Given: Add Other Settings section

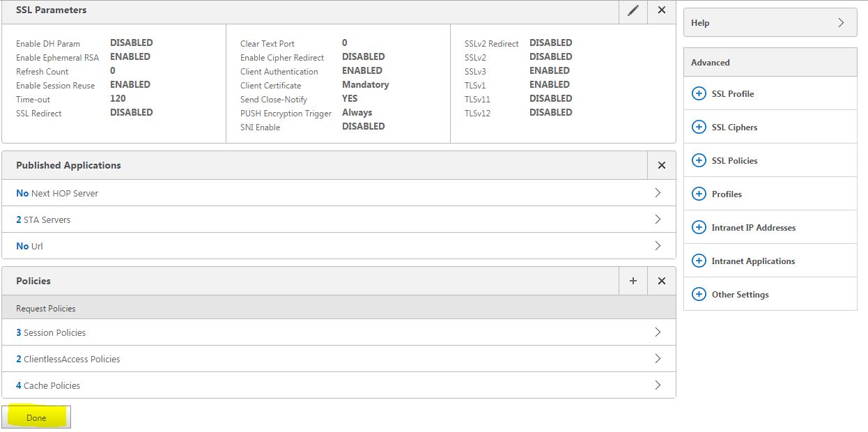Looking at the screenshot, I should point(699,294).
